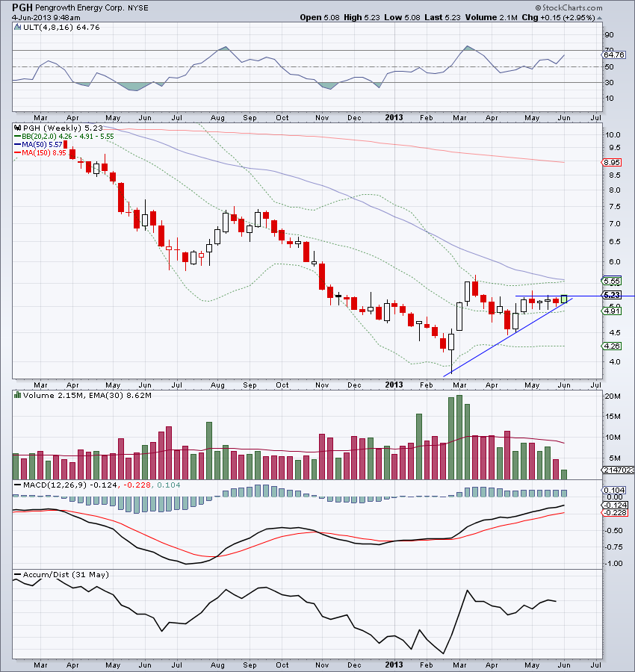Select the 5.23 current price label
Image resolution: width=635 pixels, height=672 pixels.
[613, 296]
